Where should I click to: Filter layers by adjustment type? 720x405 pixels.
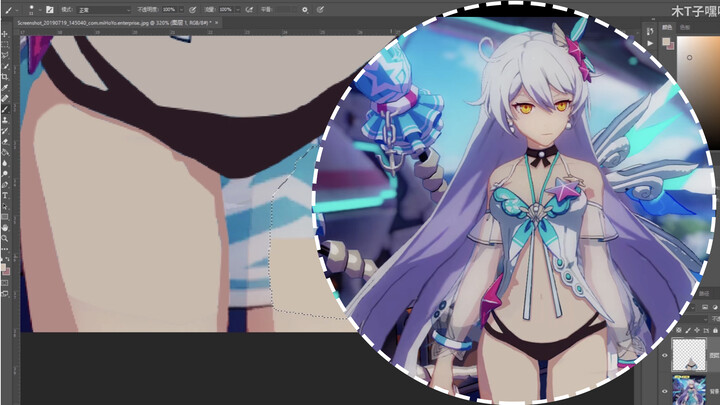pyautogui.click(x=715, y=307)
